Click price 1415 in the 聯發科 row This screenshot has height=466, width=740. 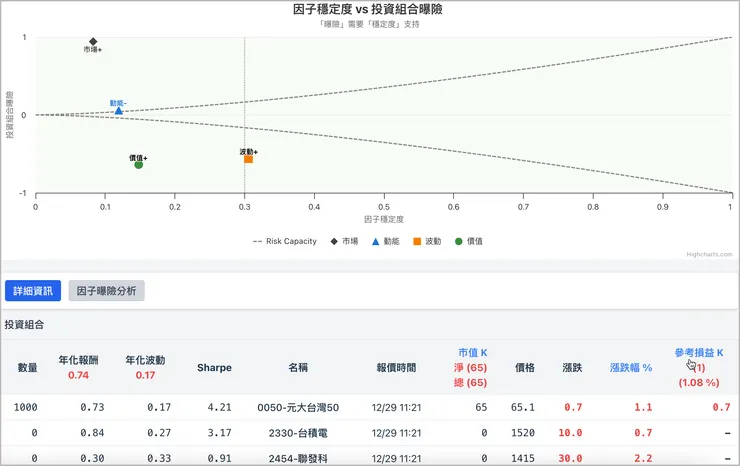coord(523,458)
